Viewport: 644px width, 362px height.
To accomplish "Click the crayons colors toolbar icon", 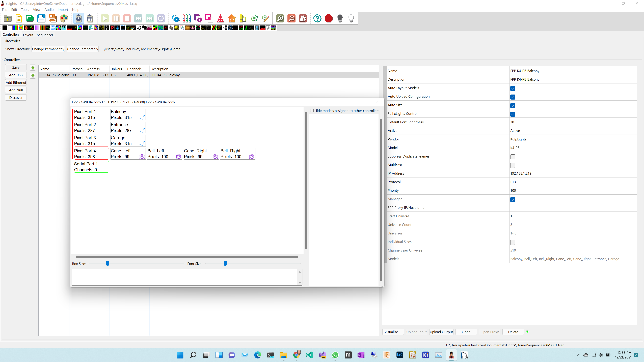I will click(x=186, y=18).
